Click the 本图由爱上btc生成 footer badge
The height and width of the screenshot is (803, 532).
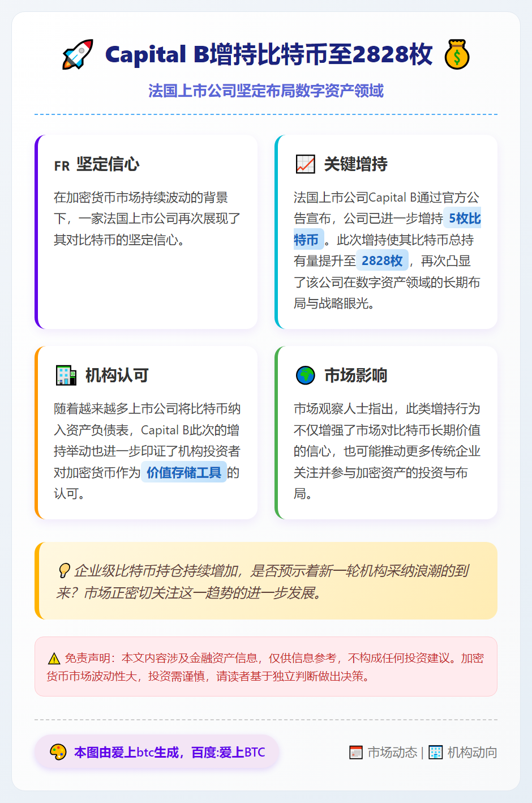click(157, 752)
